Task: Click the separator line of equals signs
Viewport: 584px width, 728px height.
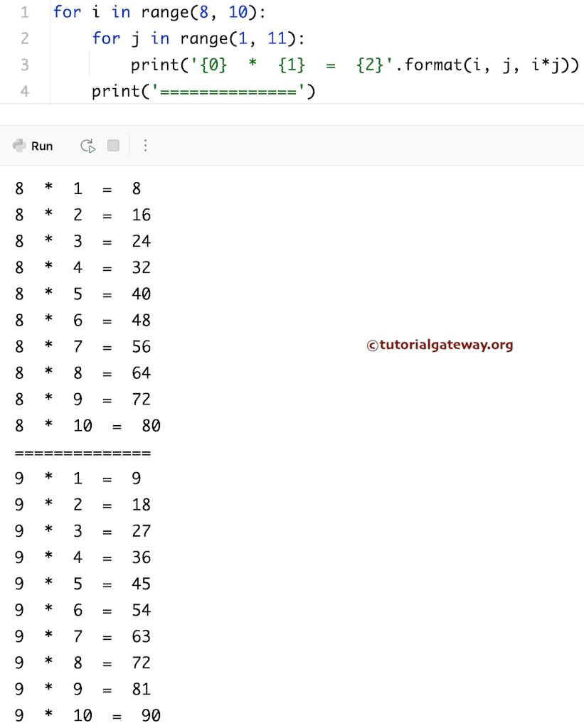Action: click(82, 451)
